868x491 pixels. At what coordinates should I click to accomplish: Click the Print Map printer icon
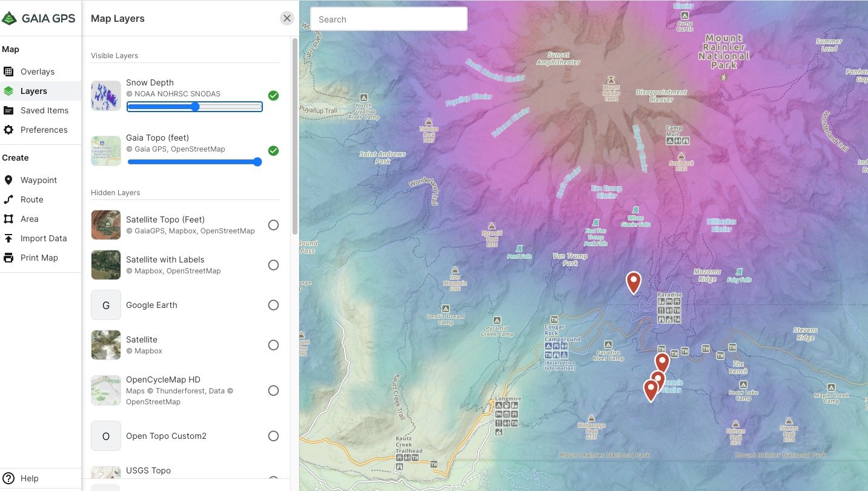[x=8, y=258]
